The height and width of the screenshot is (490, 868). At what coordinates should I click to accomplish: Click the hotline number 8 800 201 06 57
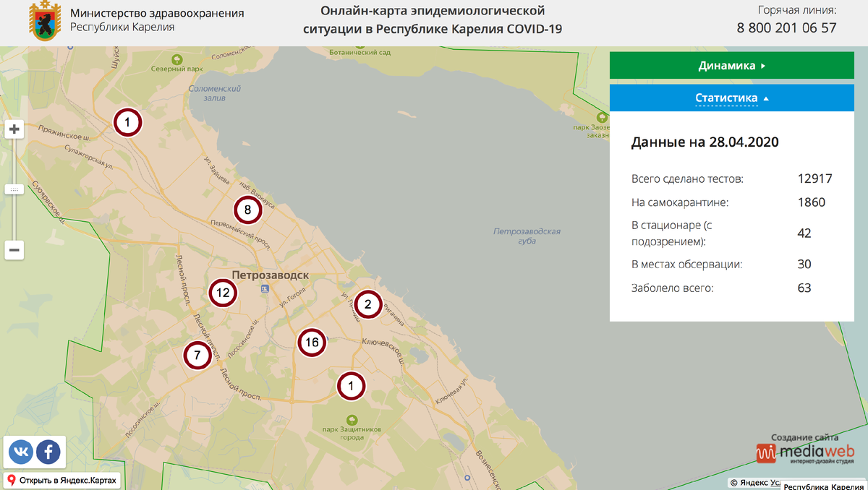click(x=786, y=27)
